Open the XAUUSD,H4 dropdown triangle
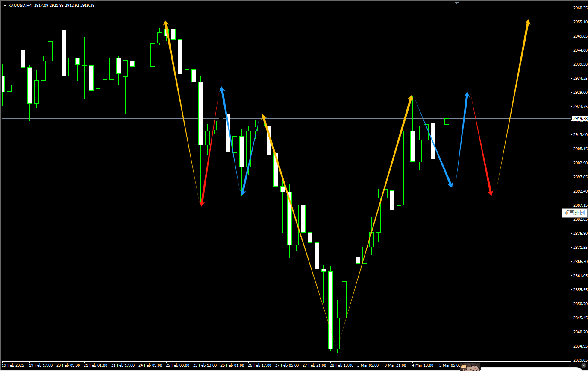The height and width of the screenshot is (371, 588). point(5,6)
